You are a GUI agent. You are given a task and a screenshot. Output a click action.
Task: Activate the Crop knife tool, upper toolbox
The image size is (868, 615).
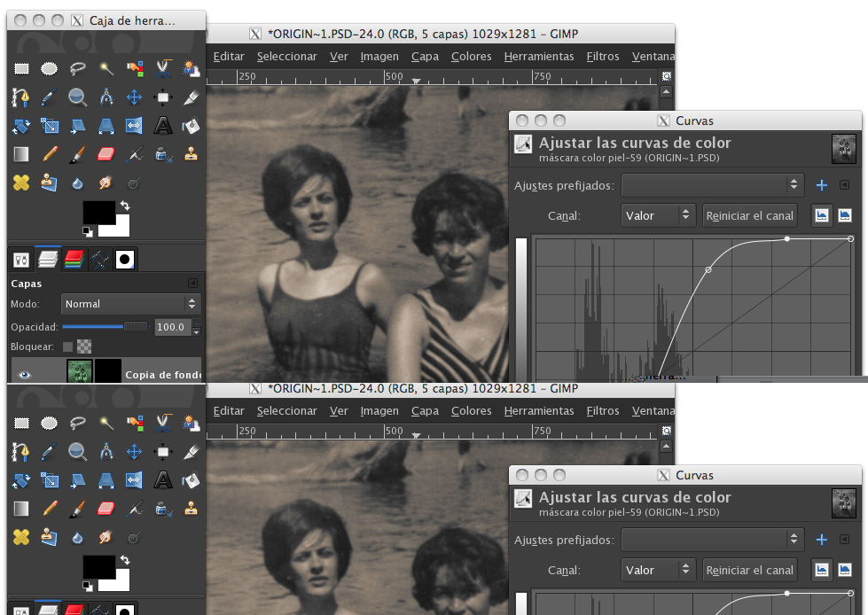[191, 97]
